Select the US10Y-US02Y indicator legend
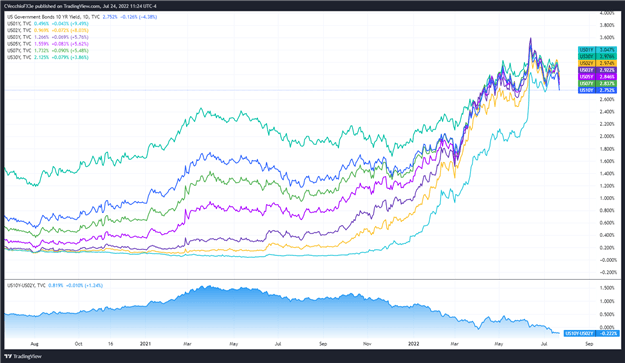 [55, 285]
